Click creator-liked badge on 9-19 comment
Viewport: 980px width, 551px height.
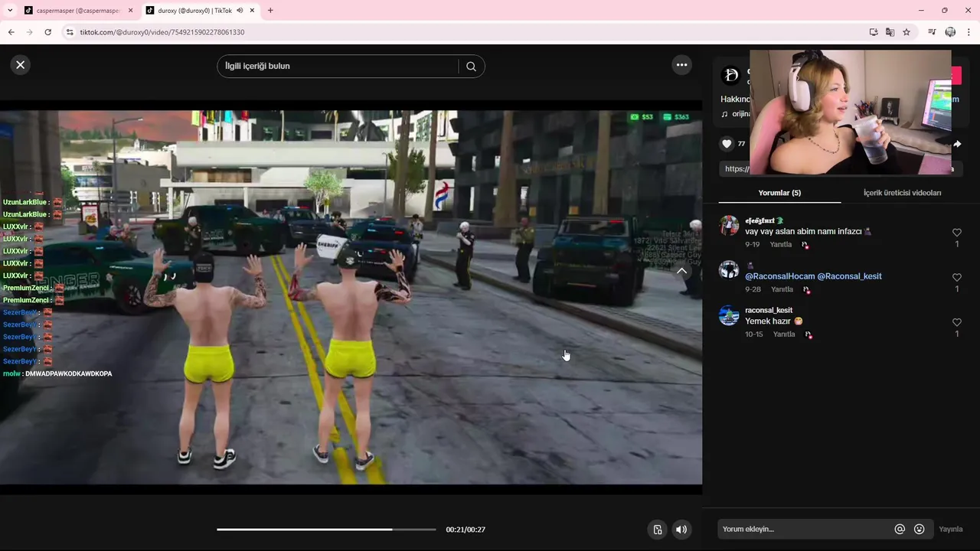click(x=805, y=245)
